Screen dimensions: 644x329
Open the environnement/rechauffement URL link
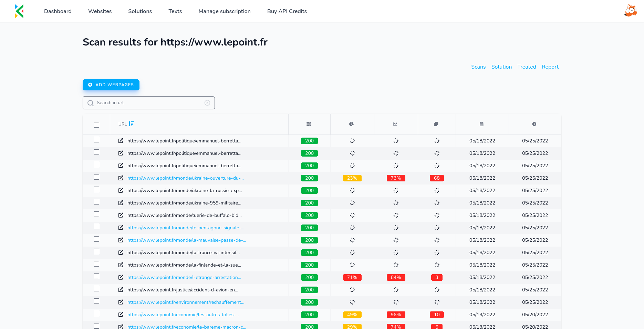[x=186, y=302]
